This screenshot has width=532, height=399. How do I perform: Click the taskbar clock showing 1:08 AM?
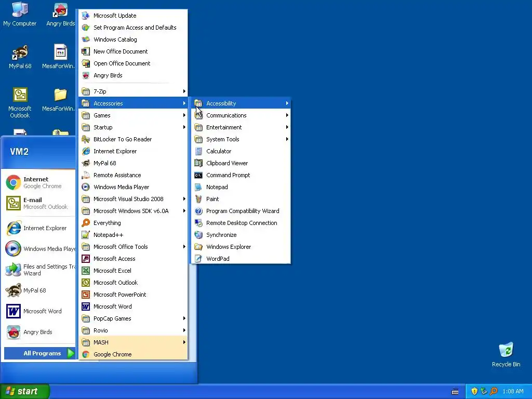coord(513,391)
